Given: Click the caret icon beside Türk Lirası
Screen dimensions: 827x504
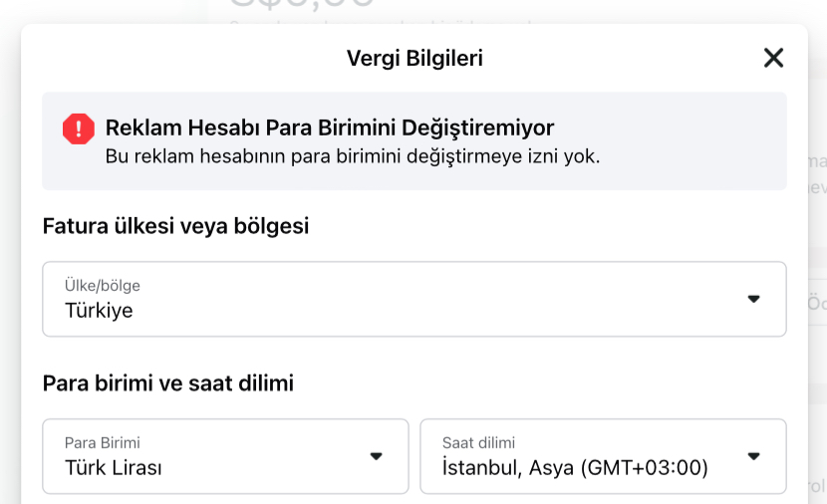Looking at the screenshot, I should [376, 456].
